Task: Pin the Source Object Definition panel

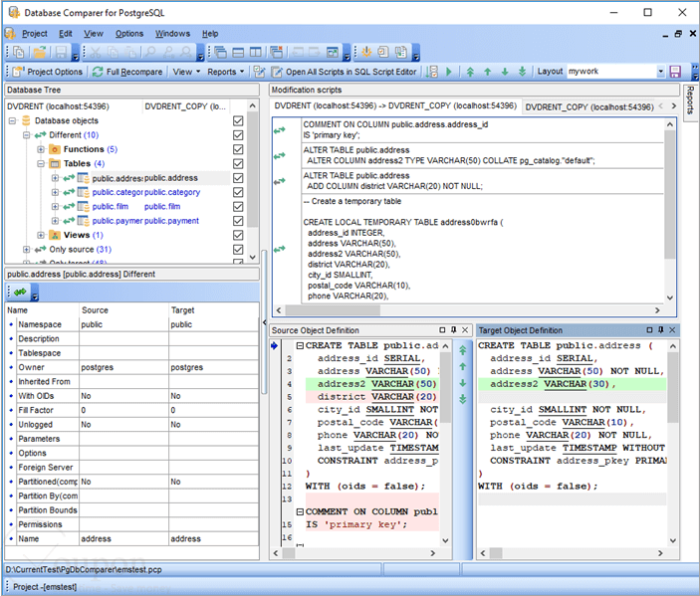Action: tap(454, 330)
